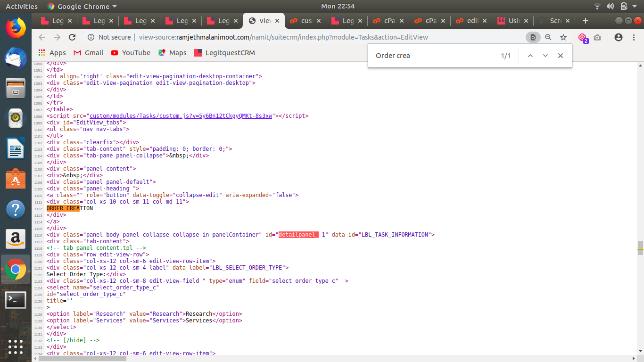Close the find bar

(x=561, y=56)
